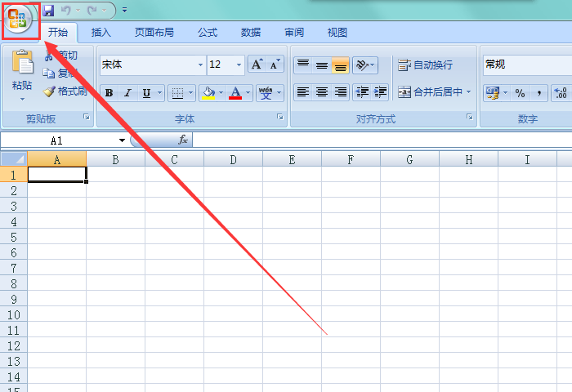Image resolution: width=572 pixels, height=392 pixels.
Task: Click 合并后居中 merge and center
Action: click(430, 92)
